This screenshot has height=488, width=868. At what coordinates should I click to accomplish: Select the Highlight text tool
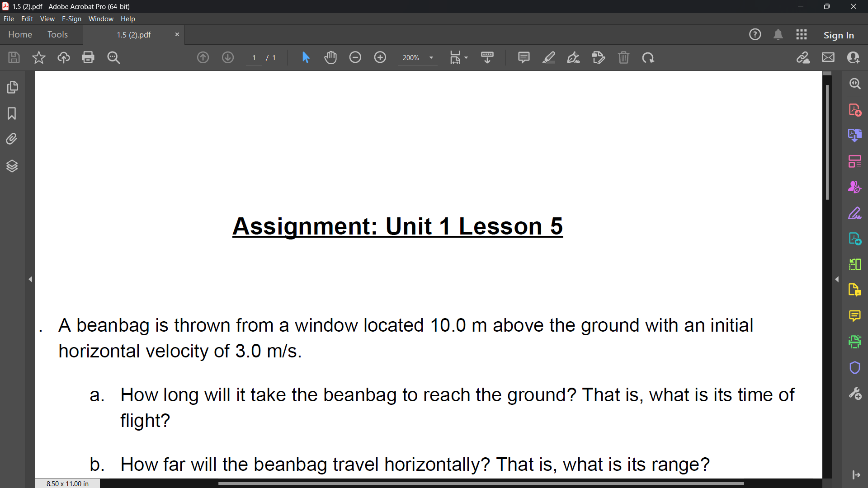549,57
